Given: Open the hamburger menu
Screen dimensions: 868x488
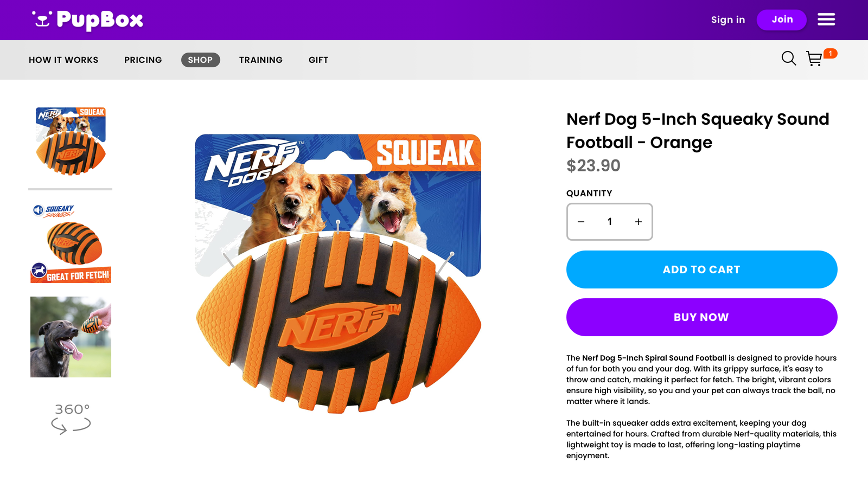Looking at the screenshot, I should pyautogui.click(x=826, y=20).
